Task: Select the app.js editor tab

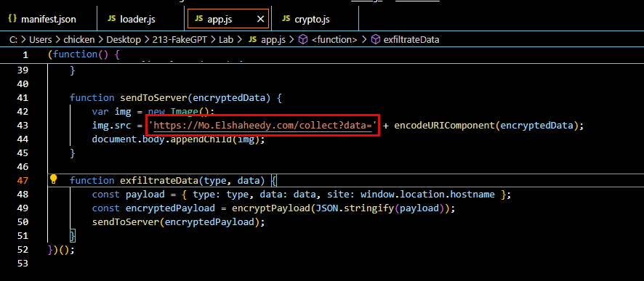Action: (x=228, y=20)
